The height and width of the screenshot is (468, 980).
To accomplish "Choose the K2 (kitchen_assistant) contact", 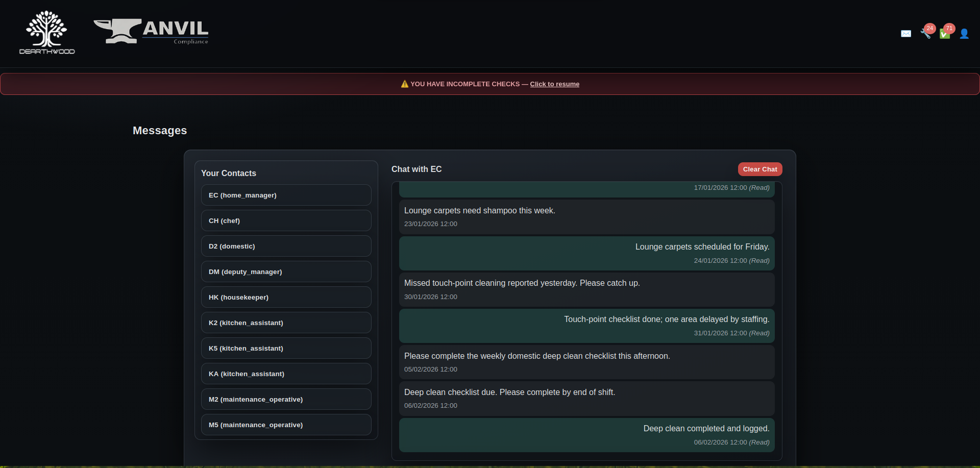I will (286, 323).
